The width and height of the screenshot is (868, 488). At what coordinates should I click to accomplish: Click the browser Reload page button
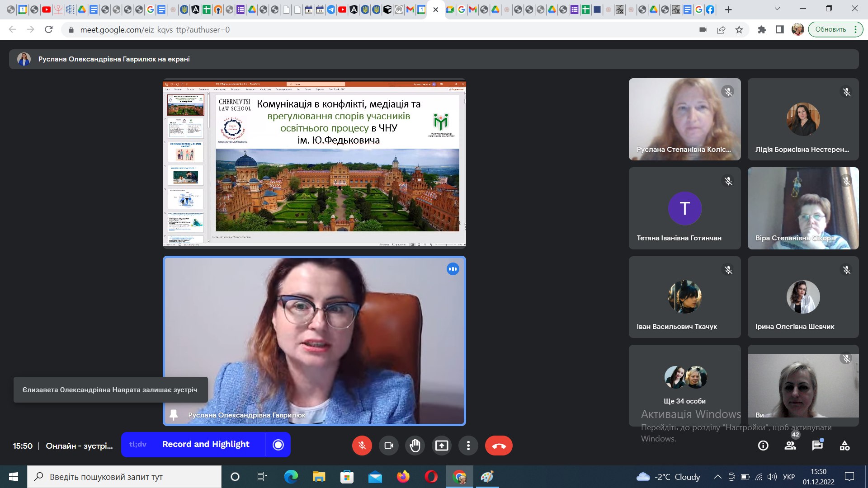(49, 29)
